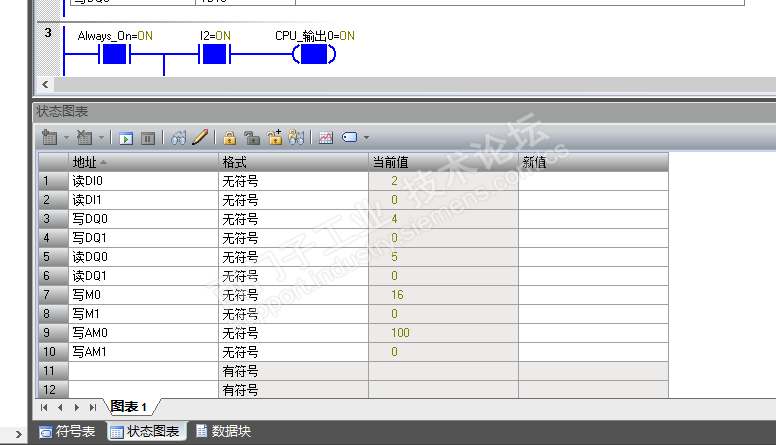Select the CPU_输出0 coil in network 3
The height and width of the screenshot is (445, 776).
(314, 54)
